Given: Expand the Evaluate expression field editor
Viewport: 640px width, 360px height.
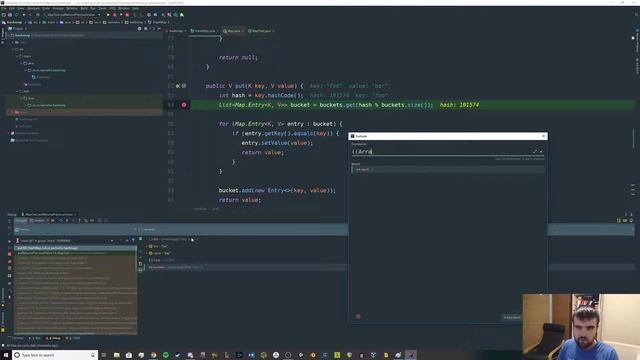Looking at the screenshot, I should [535, 151].
